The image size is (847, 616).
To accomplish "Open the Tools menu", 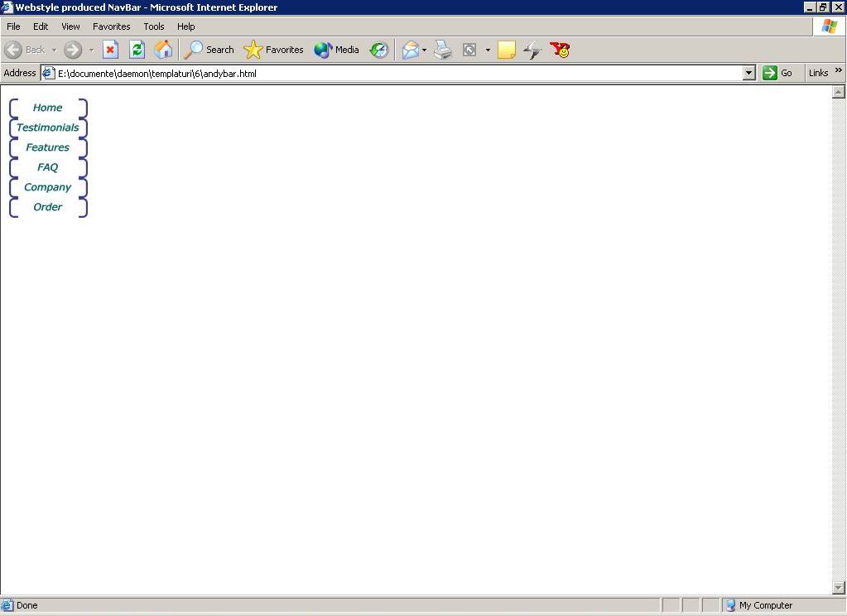I will click(x=154, y=26).
